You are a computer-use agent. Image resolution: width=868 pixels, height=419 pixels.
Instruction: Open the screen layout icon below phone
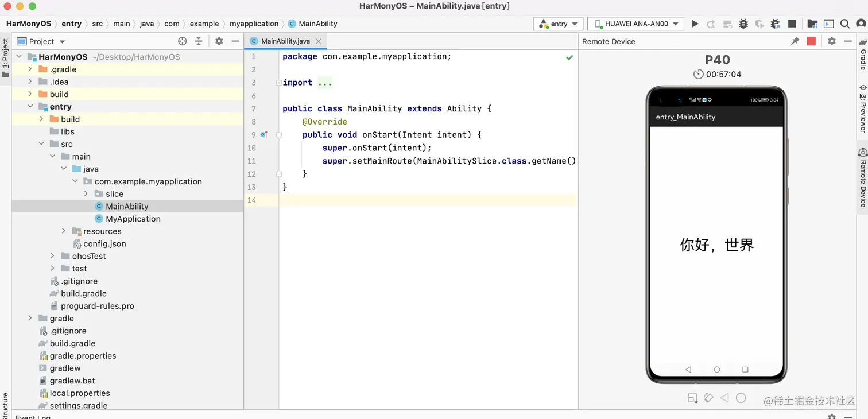[693, 398]
